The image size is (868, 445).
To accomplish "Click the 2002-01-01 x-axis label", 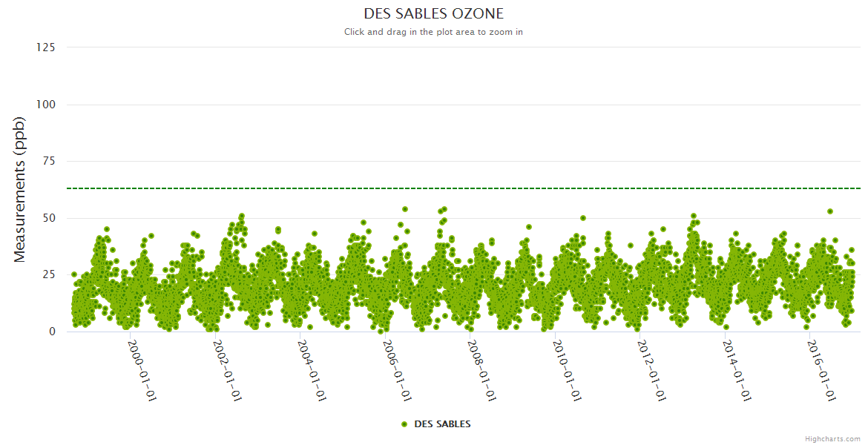I will coord(228,370).
